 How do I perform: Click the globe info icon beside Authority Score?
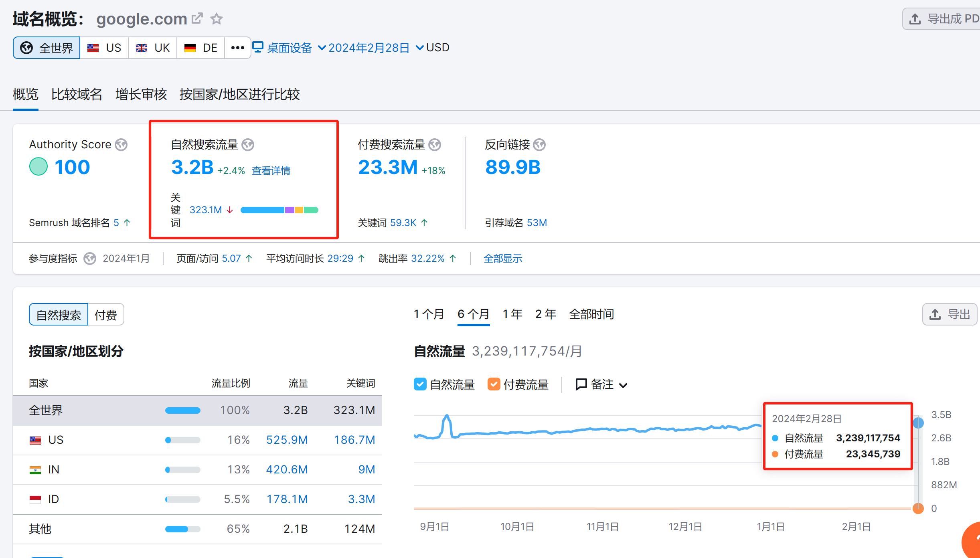121,145
